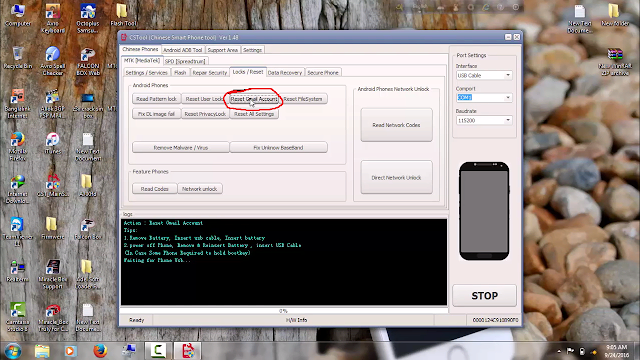Click the large STOP button

click(484, 296)
